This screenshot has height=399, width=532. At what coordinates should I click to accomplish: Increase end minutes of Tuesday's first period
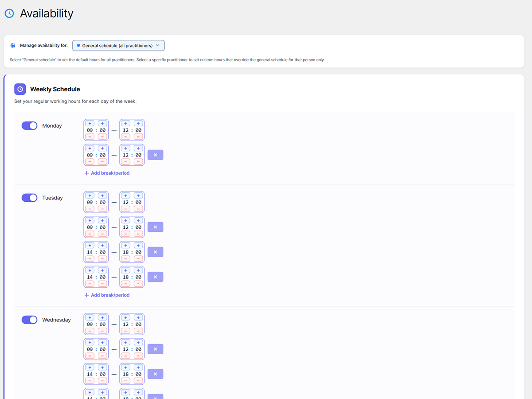tap(138, 196)
